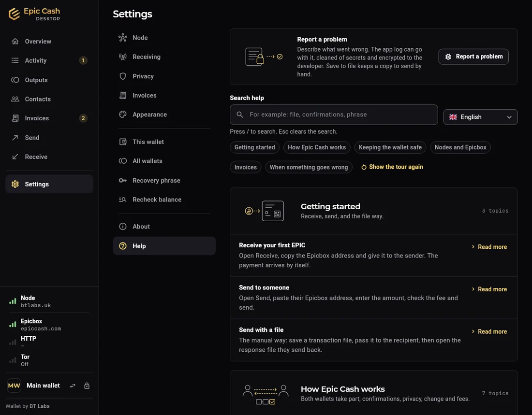The width and height of the screenshot is (532, 415).
Task: Open the Activity page
Action: (49, 60)
